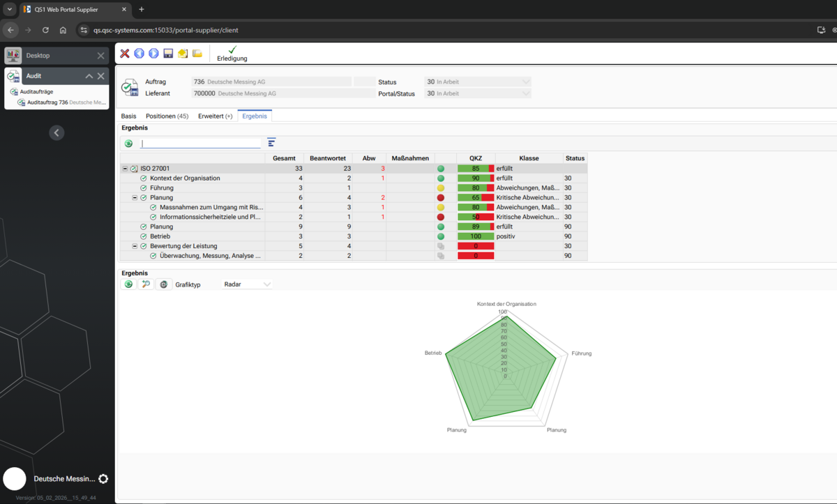Switch to the Positionen (45) tab

167,116
